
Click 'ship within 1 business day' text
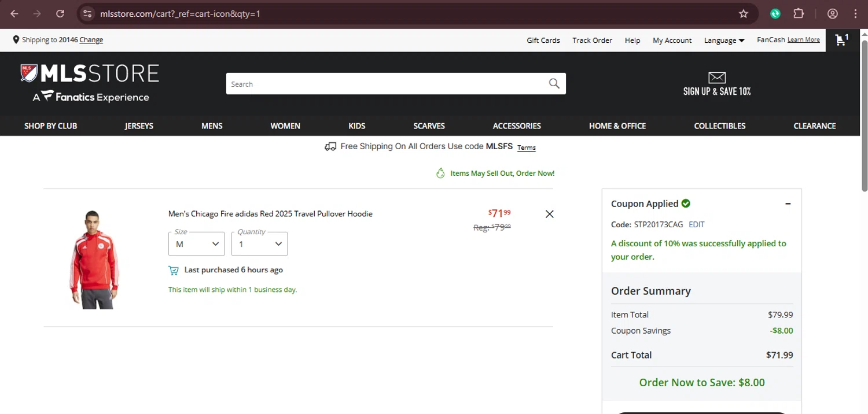pyautogui.click(x=233, y=290)
